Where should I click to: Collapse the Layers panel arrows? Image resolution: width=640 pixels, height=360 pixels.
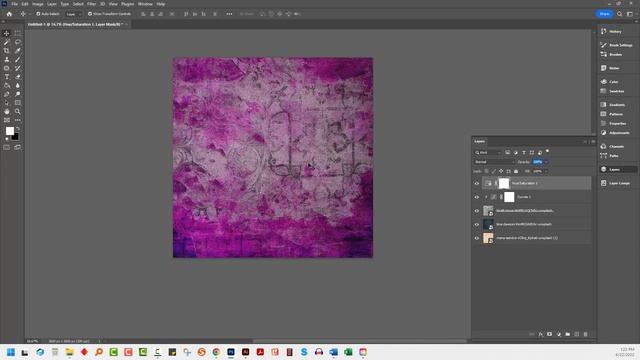[585, 142]
